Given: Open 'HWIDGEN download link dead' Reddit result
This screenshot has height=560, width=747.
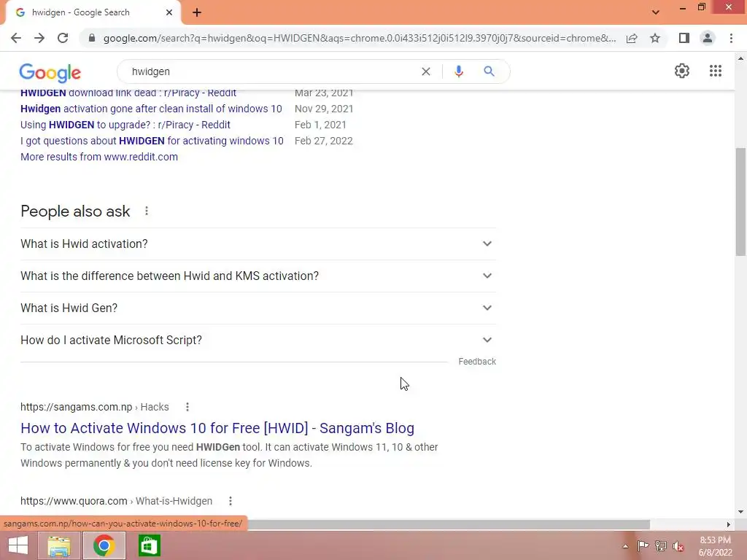Looking at the screenshot, I should point(128,93).
